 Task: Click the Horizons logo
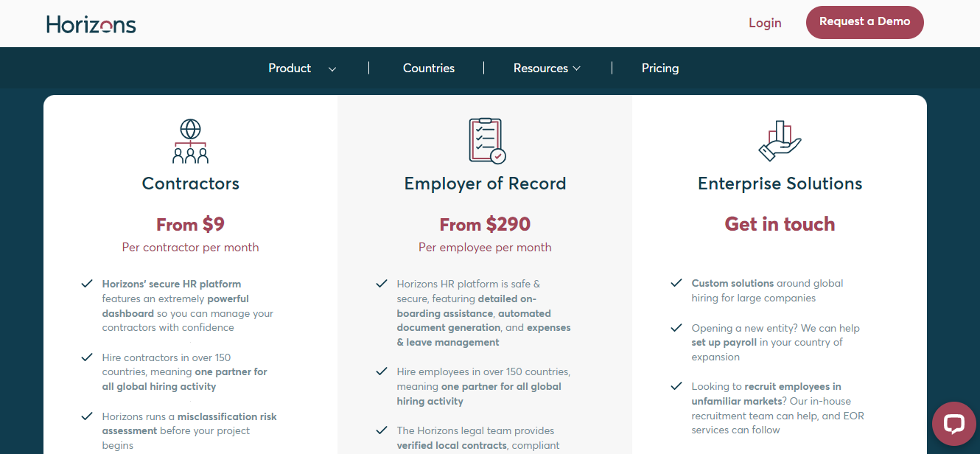point(91,24)
